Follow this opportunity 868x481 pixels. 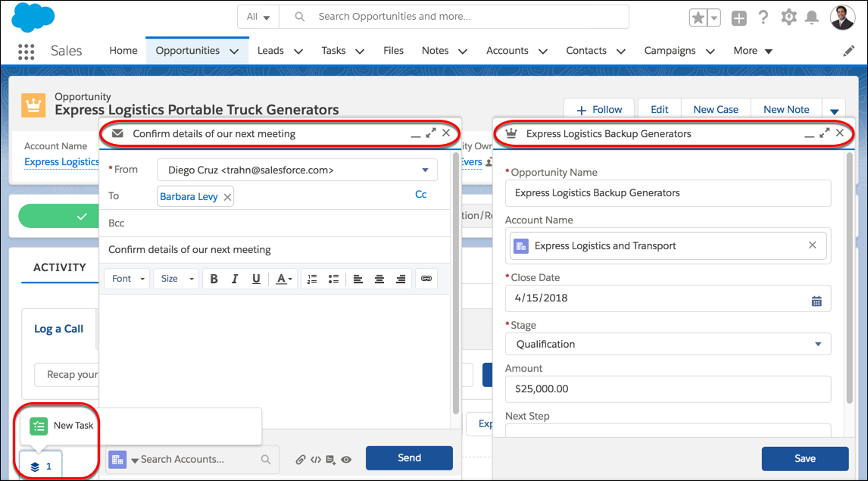click(600, 110)
